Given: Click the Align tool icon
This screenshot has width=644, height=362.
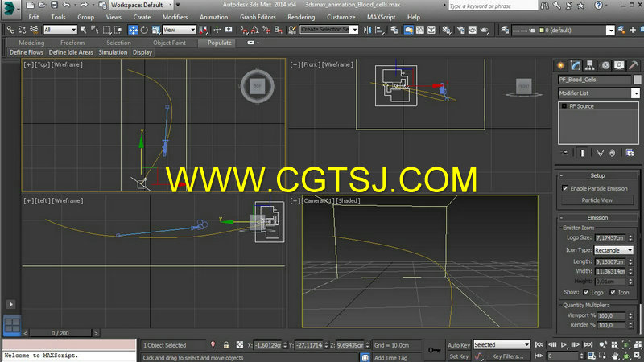Looking at the screenshot, I should [x=379, y=30].
